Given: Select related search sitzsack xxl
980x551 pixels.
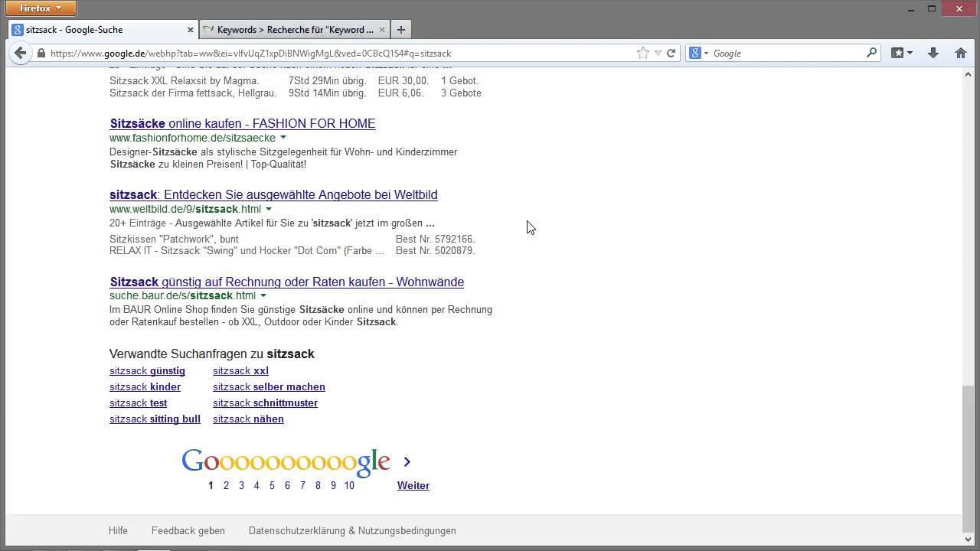Looking at the screenshot, I should pyautogui.click(x=240, y=370).
